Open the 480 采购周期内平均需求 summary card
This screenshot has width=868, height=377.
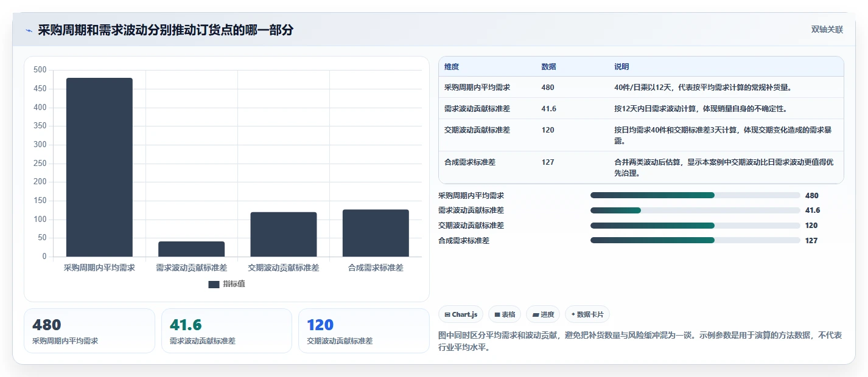pyautogui.click(x=89, y=331)
